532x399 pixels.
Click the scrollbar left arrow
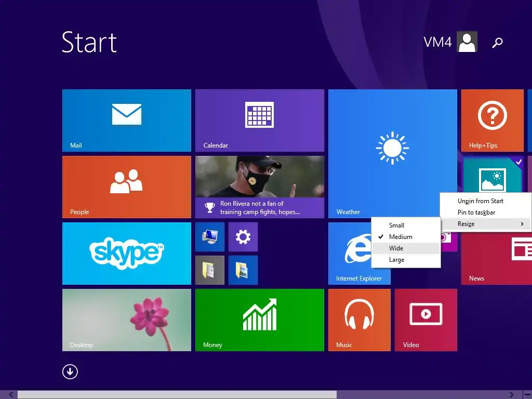click(11, 395)
